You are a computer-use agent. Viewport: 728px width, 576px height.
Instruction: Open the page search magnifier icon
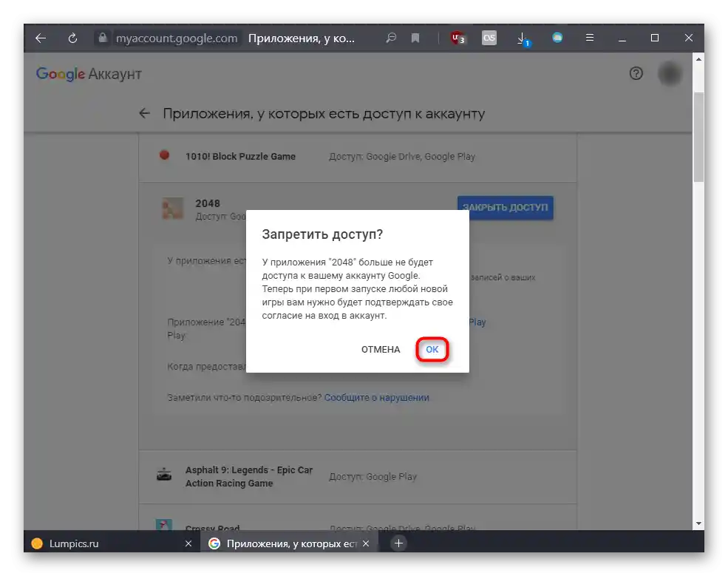pyautogui.click(x=391, y=38)
